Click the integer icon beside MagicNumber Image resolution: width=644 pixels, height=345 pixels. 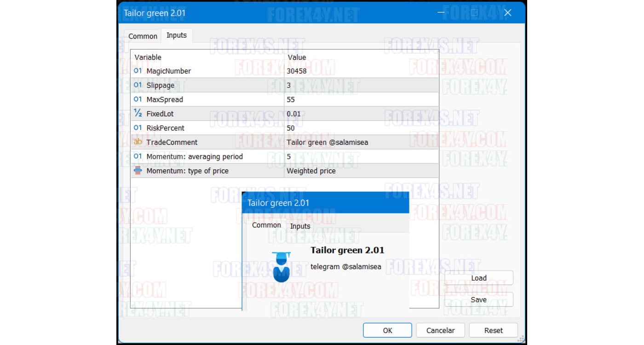coord(138,71)
